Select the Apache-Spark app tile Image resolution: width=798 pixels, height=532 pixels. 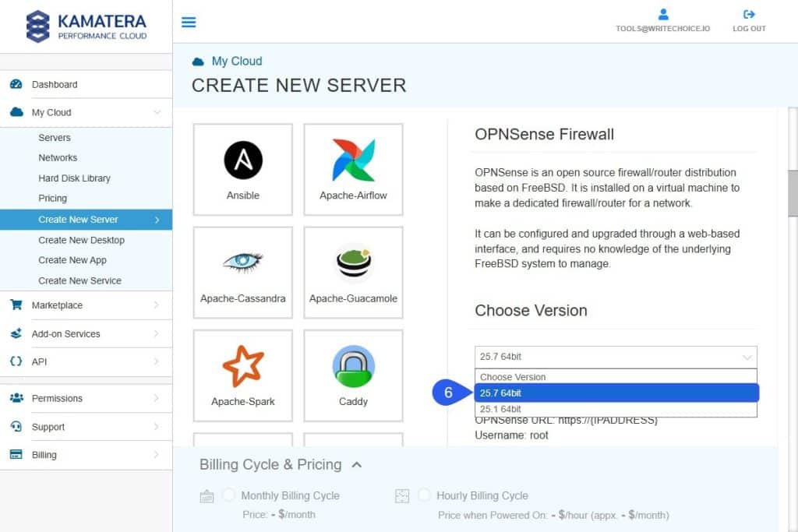coord(243,375)
